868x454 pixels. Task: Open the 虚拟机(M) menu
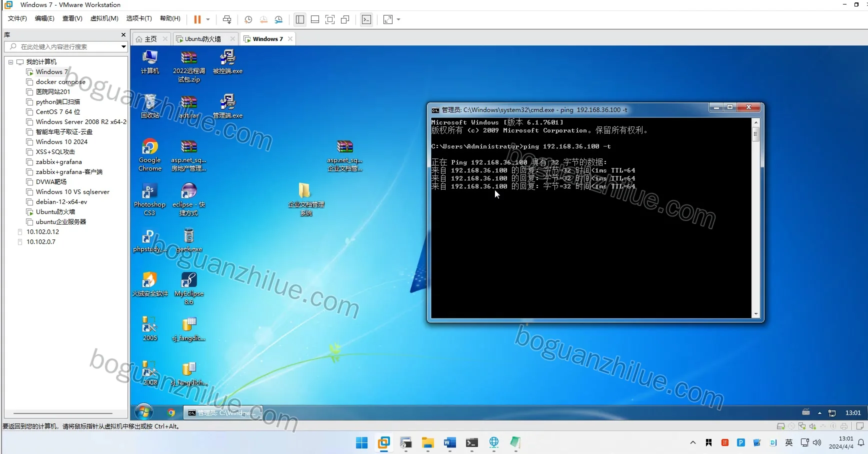click(x=104, y=18)
